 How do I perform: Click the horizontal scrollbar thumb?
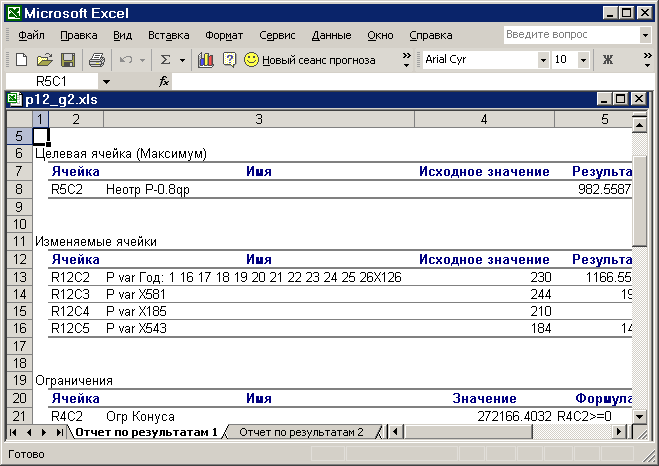tap(468, 432)
